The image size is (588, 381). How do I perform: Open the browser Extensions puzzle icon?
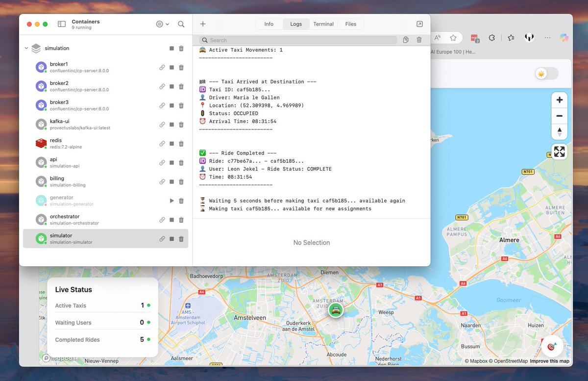(x=492, y=38)
